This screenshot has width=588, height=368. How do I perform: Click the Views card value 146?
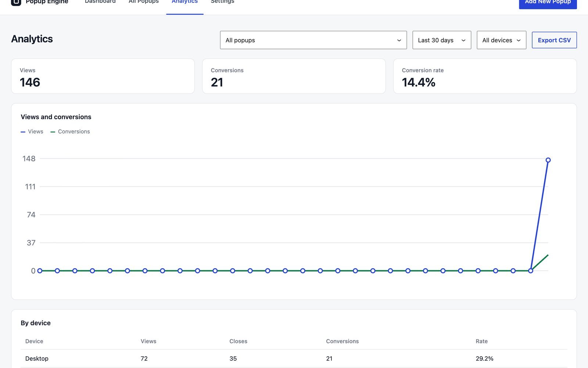30,82
